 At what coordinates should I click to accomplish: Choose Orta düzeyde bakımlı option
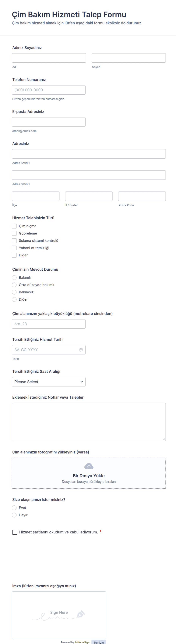(14, 285)
